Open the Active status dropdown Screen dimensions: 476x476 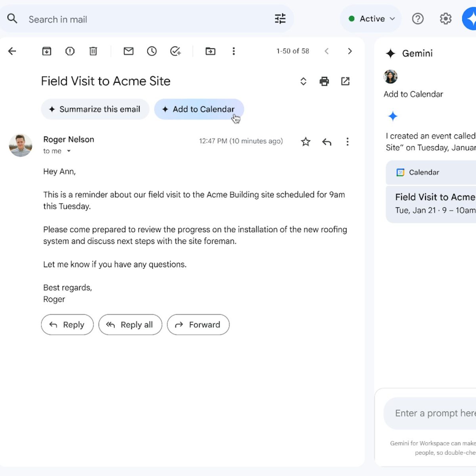coord(372,19)
